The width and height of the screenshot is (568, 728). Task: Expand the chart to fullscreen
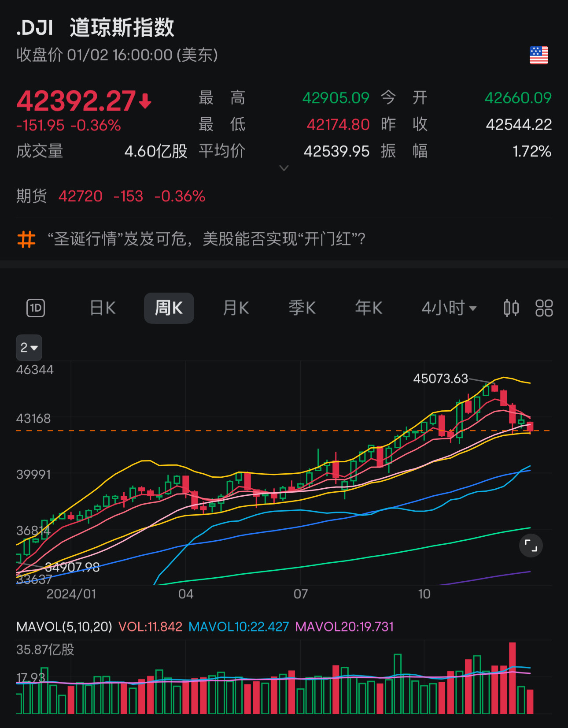531,546
